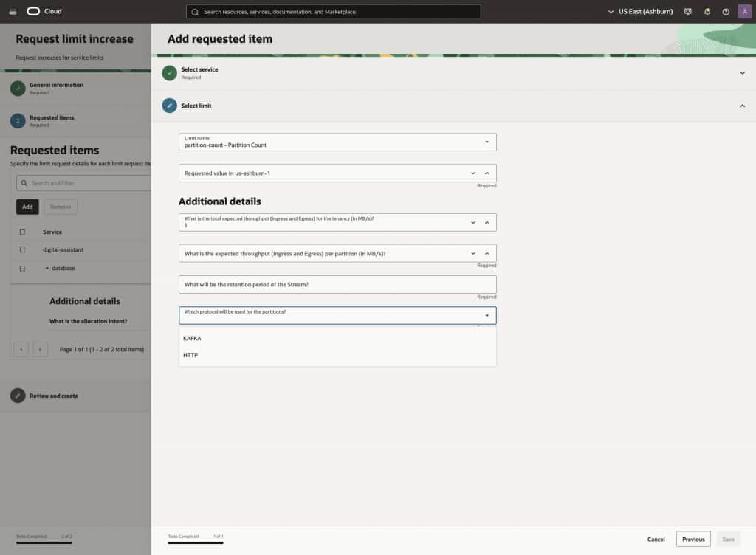756x555 pixels.
Task: Click the Select service green check icon
Action: [x=169, y=73]
